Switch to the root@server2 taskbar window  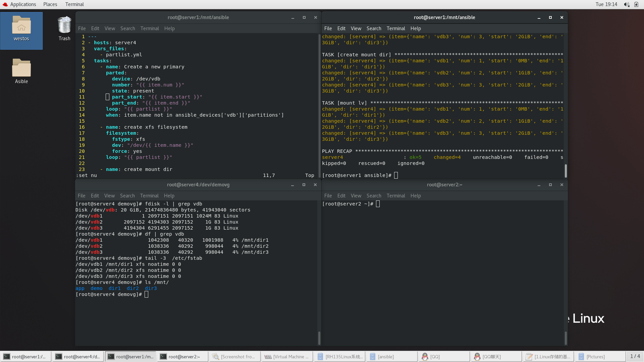tap(183, 357)
